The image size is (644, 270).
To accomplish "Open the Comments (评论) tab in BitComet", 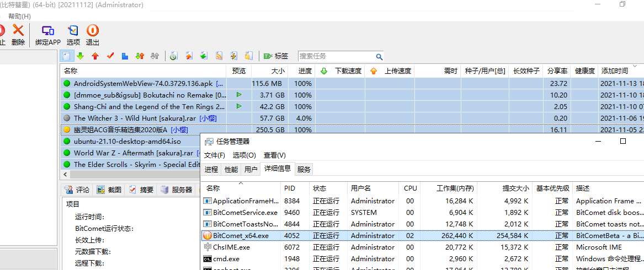I will [x=78, y=190].
